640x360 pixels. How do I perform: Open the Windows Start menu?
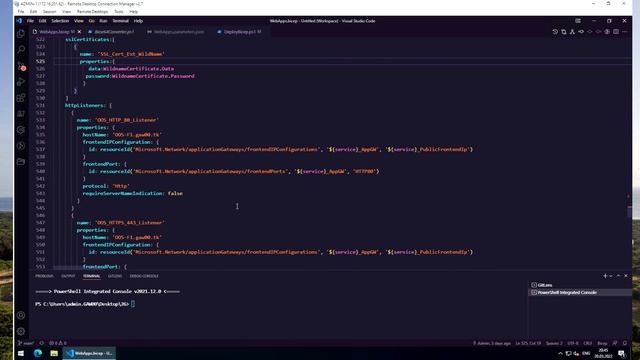pos(21,353)
